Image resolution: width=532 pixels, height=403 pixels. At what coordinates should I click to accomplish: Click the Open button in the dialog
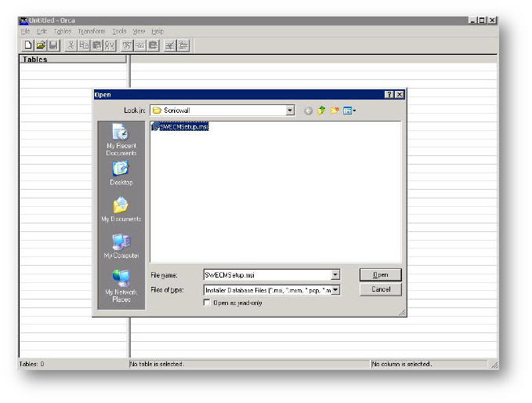[x=380, y=274]
